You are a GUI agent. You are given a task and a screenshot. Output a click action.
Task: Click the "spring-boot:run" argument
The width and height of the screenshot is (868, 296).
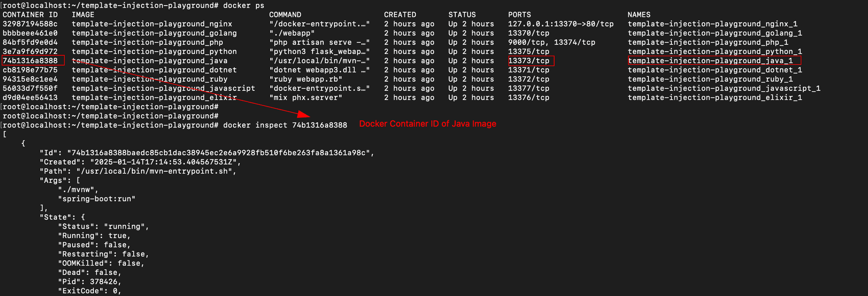click(x=97, y=199)
